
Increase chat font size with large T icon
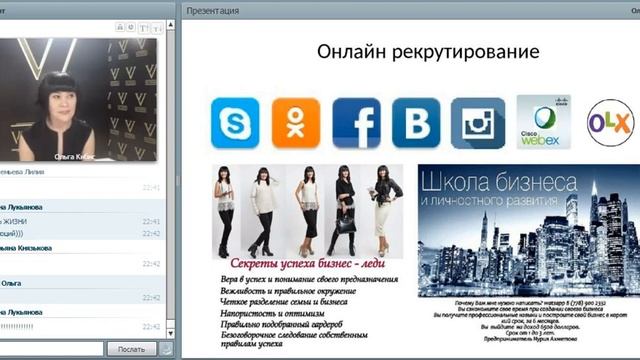144,28
